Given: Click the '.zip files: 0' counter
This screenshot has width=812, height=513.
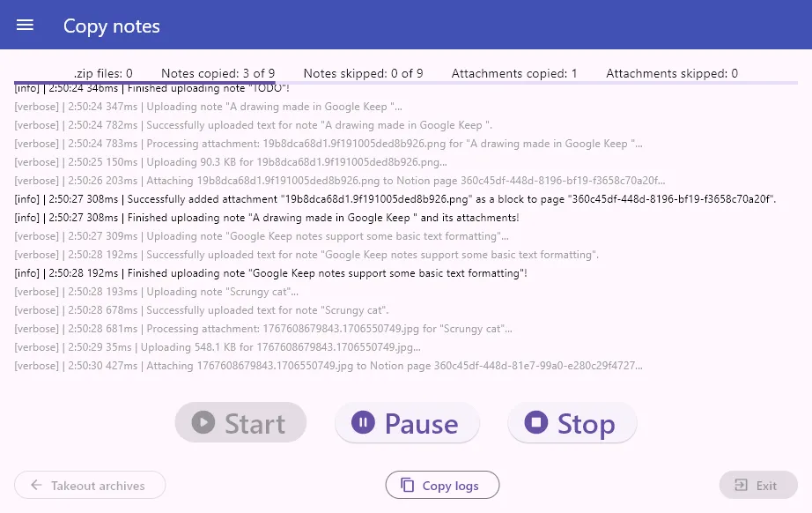Looking at the screenshot, I should point(103,73).
